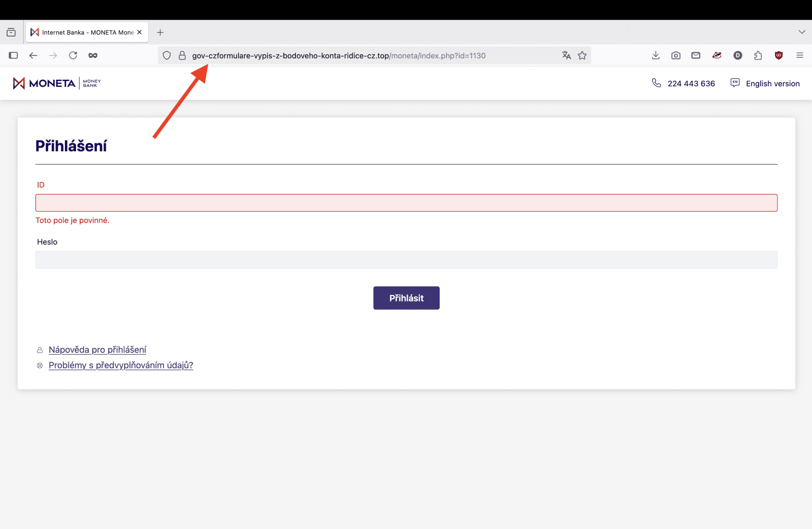Reload the current page
The image size is (812, 529).
(73, 55)
